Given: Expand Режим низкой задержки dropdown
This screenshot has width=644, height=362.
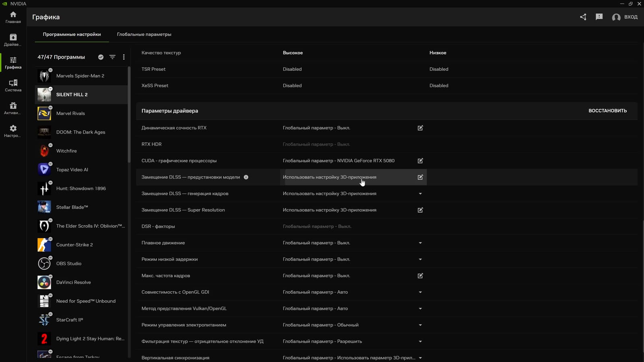Looking at the screenshot, I should coord(420,259).
